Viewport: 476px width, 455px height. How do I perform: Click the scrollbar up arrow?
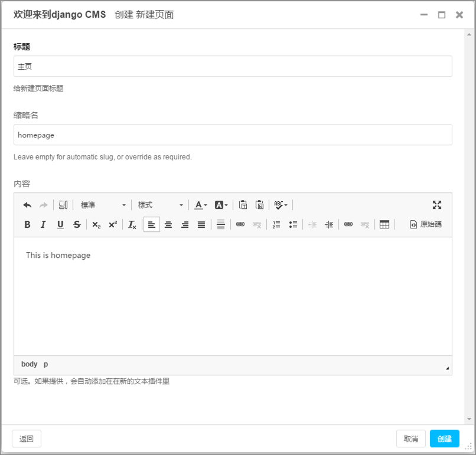470,35
